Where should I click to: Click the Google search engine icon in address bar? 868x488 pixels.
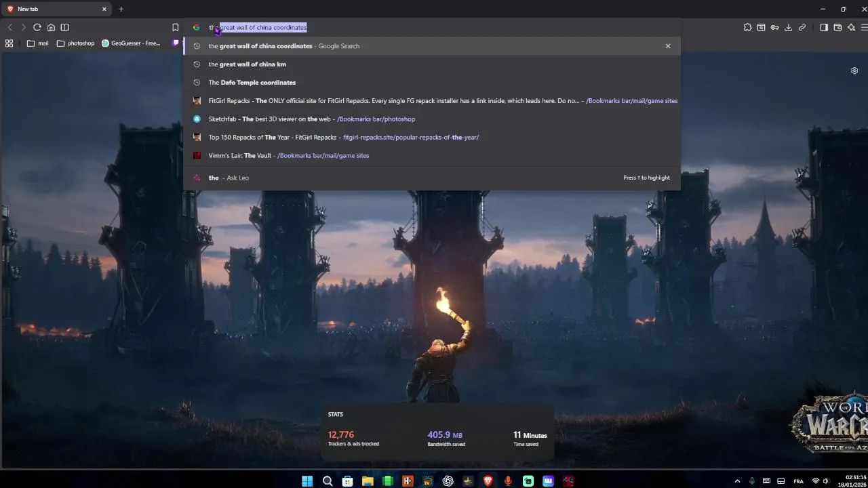[x=196, y=27]
